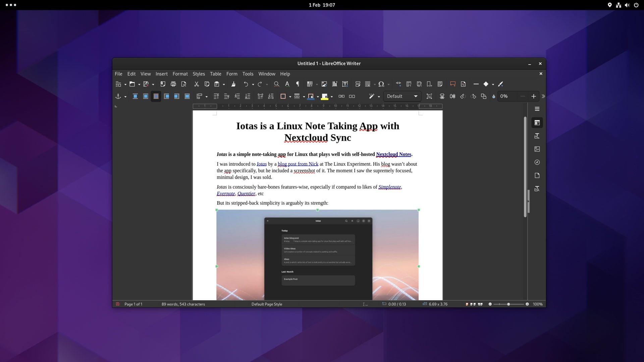Expand the Open file dropdown arrow
Screen dimensions: 644x362
coord(139,84)
